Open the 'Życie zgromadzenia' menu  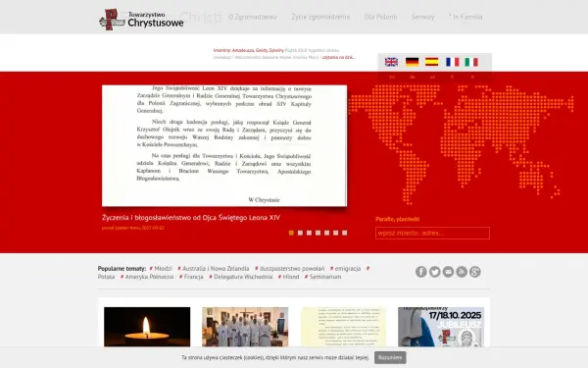[x=320, y=17]
